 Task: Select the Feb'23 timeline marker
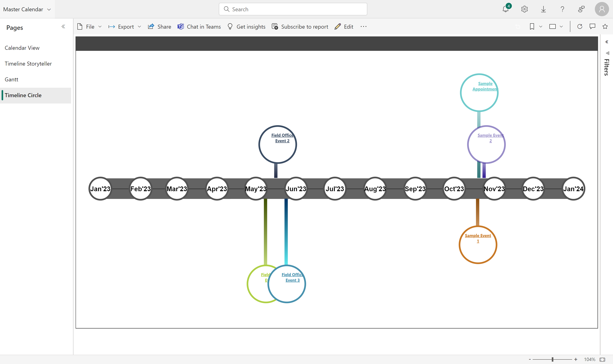tap(140, 189)
